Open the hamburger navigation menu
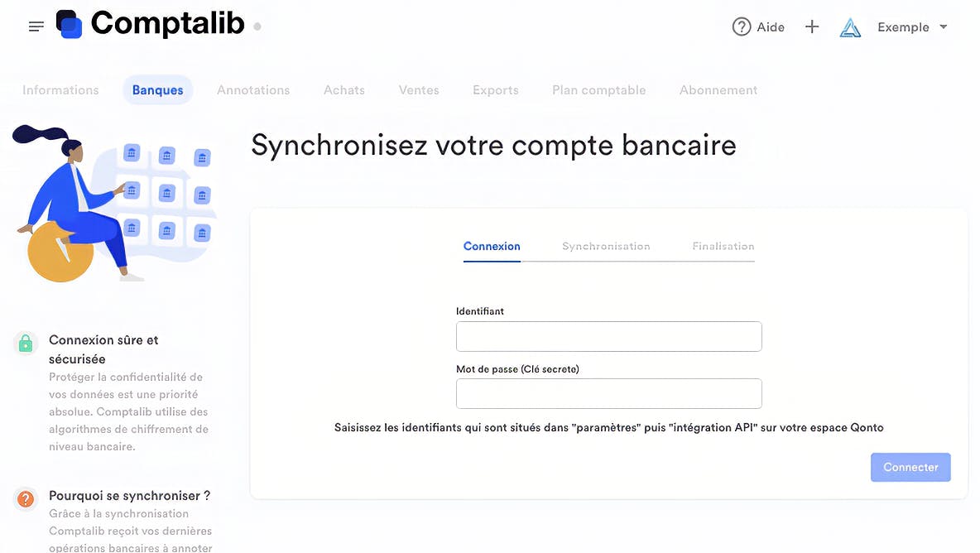 point(36,26)
